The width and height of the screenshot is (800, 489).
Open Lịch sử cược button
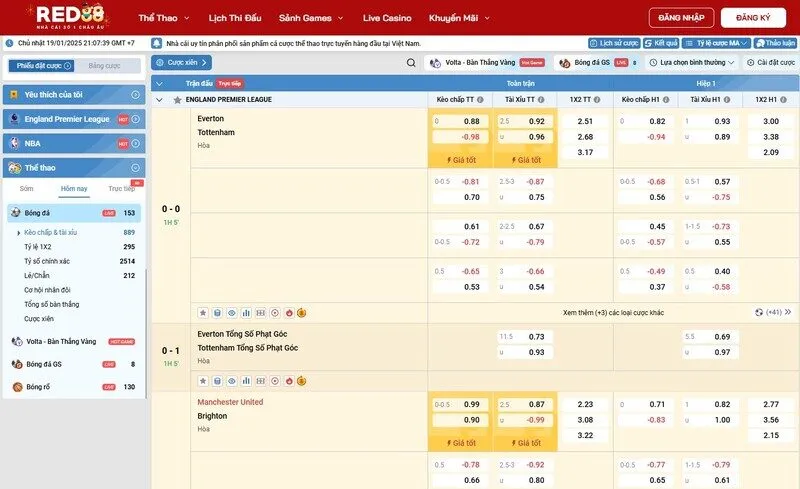(614, 43)
